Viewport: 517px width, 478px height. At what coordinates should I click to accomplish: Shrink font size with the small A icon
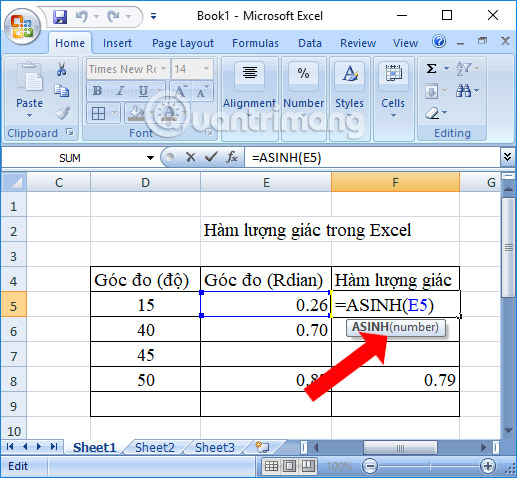[202, 91]
